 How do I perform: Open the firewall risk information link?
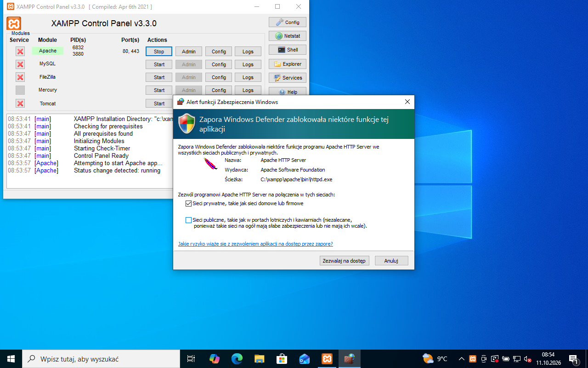pos(255,244)
